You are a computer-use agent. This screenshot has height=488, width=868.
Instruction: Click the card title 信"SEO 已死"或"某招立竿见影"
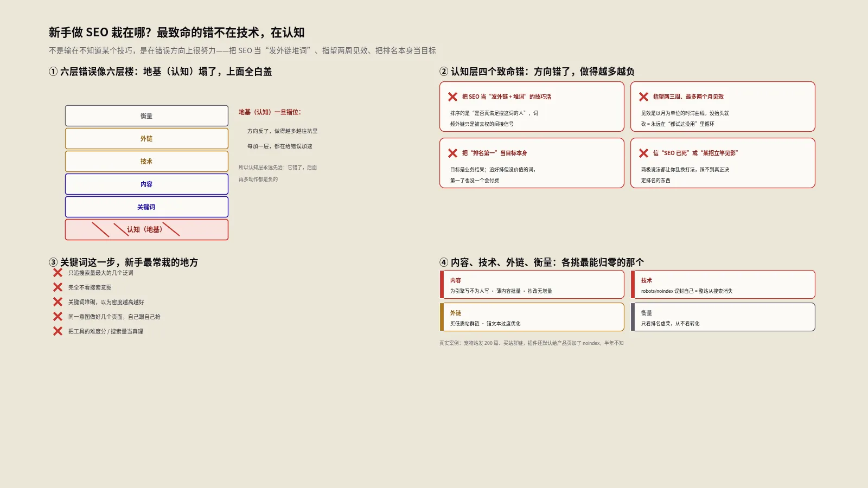pyautogui.click(x=695, y=153)
